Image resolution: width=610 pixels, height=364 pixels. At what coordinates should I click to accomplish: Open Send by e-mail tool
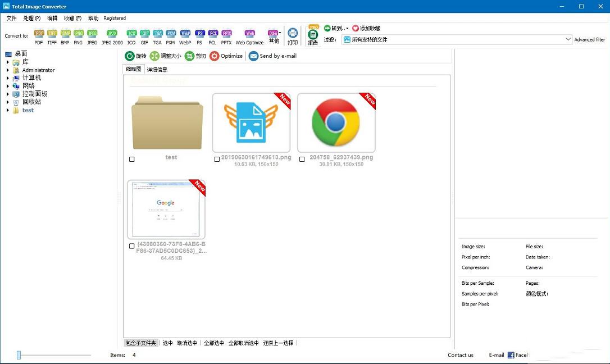pos(253,56)
